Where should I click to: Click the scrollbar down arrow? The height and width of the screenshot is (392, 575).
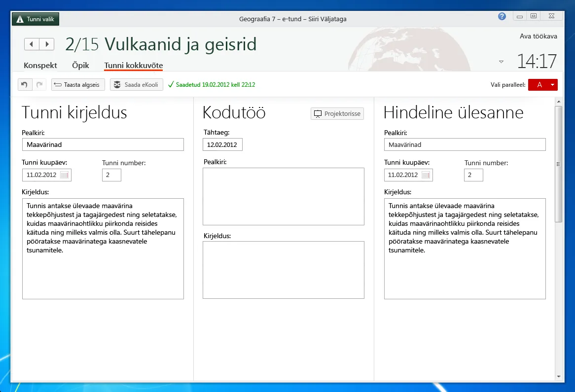[559, 376]
